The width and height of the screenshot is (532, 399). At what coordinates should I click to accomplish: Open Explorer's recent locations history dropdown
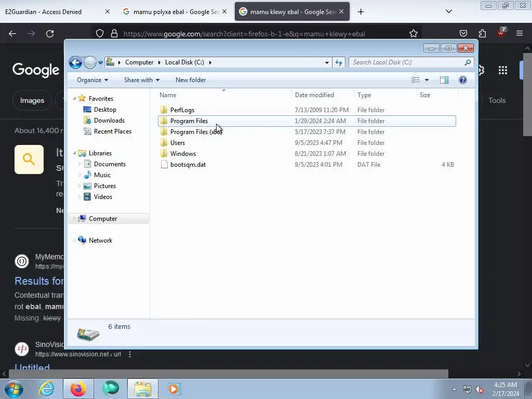tap(100, 63)
